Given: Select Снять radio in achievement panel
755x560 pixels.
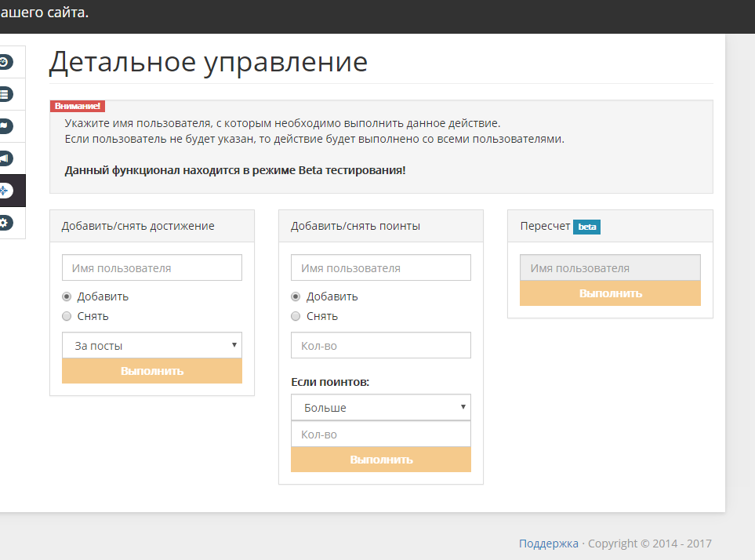Looking at the screenshot, I should (67, 316).
